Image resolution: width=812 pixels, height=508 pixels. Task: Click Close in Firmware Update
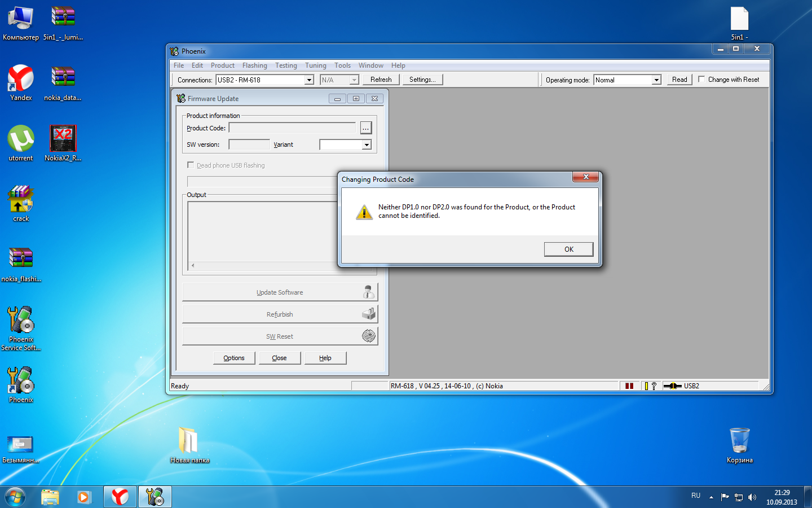[x=280, y=358]
